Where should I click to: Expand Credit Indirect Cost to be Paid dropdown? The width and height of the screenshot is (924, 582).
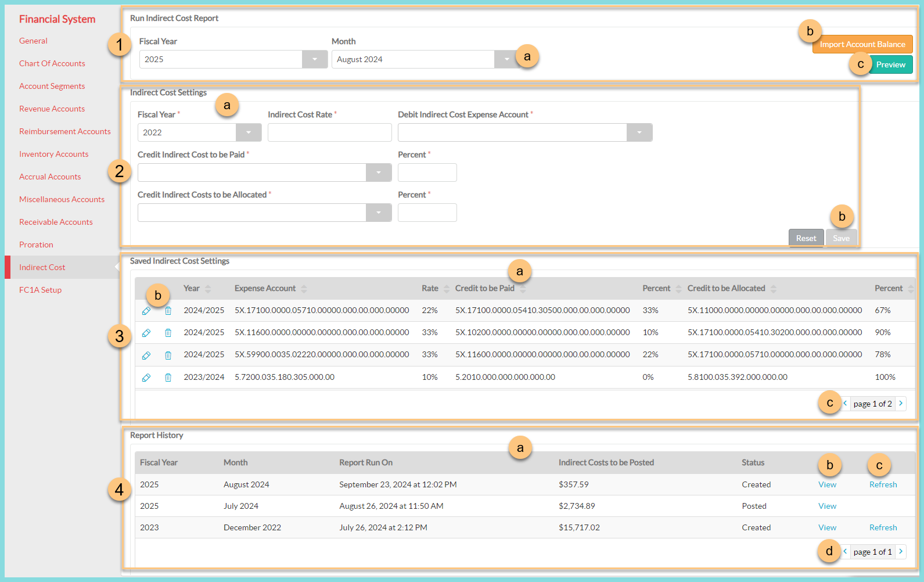[x=379, y=173]
